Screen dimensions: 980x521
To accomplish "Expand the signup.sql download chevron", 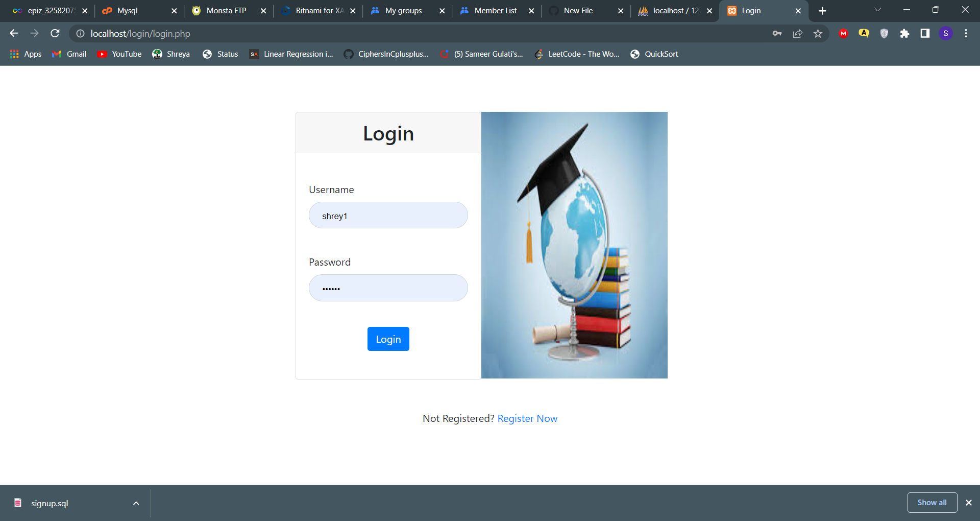I will pyautogui.click(x=135, y=503).
